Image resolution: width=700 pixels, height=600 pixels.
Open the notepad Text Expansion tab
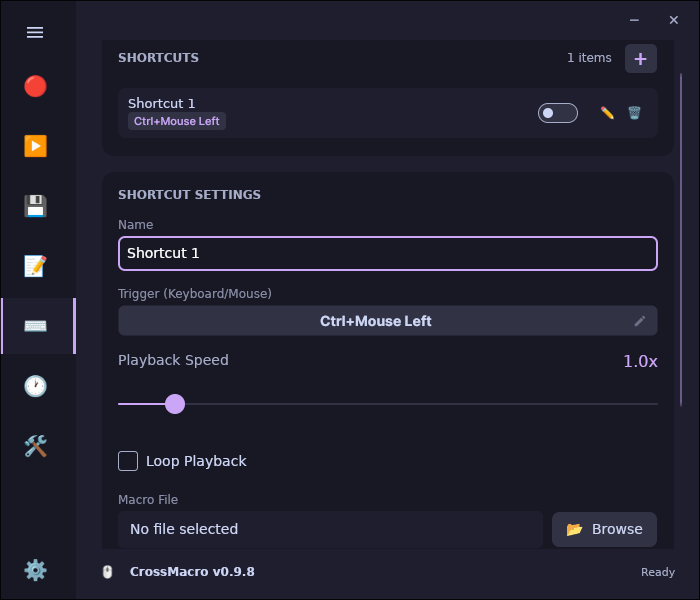[x=35, y=266]
